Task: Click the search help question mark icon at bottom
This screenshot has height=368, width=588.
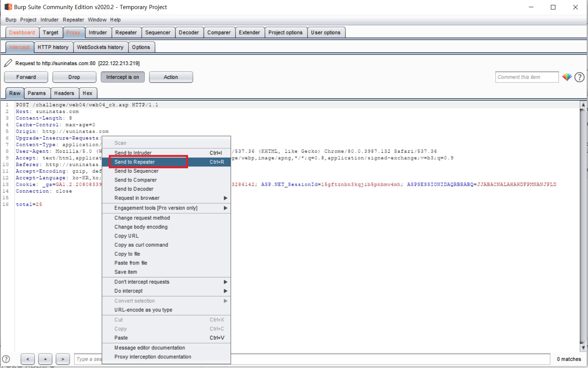Action: 6,359
